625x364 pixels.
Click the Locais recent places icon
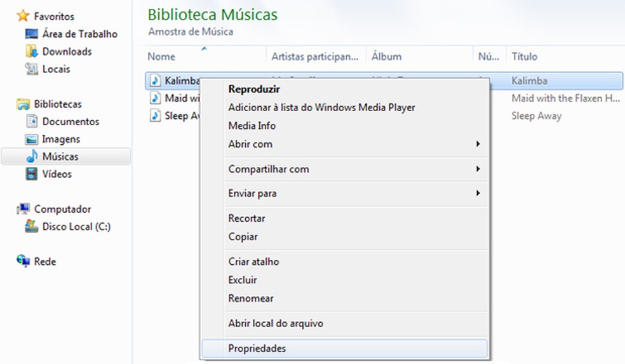(x=32, y=69)
